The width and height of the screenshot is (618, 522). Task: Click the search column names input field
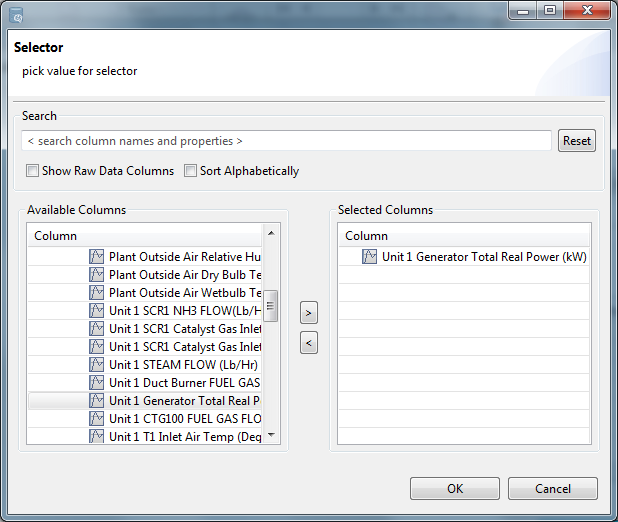coord(286,141)
